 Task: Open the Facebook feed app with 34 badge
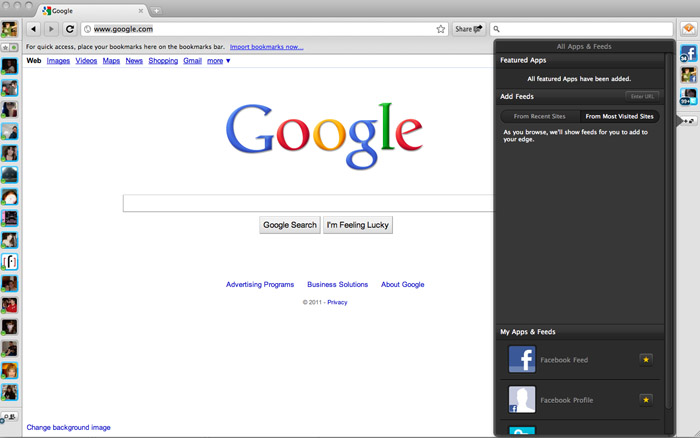[x=688, y=54]
